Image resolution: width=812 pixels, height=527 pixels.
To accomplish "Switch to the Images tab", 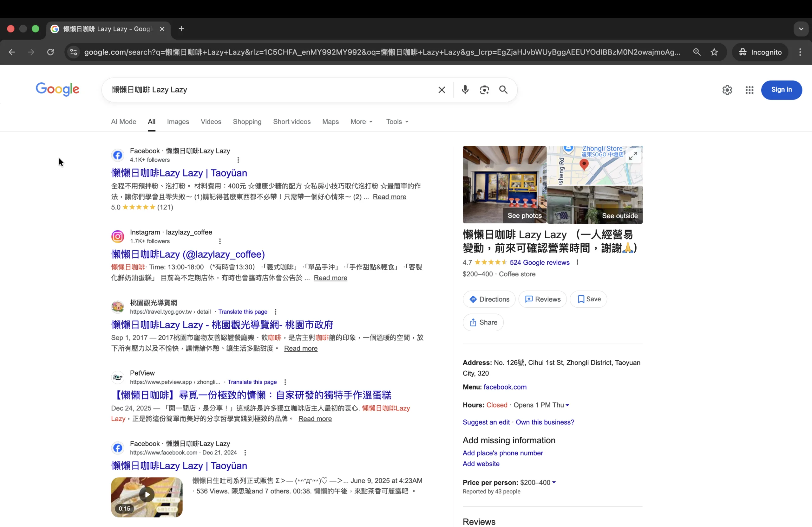I will (x=178, y=122).
